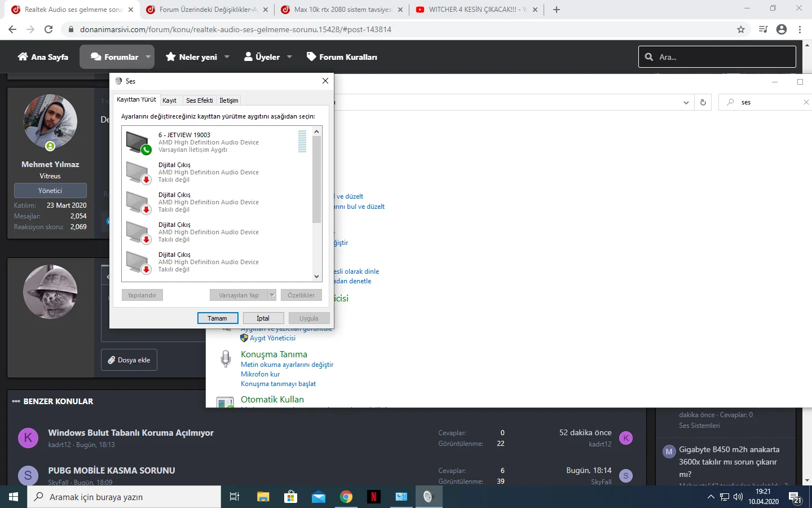
Task: Open Microsoft Store from the taskbar
Action: 290,497
